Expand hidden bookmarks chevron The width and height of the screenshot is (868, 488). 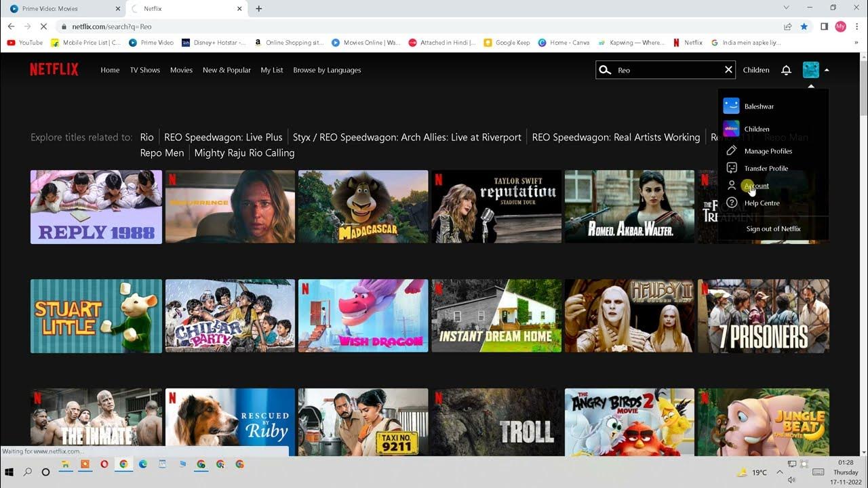click(856, 43)
